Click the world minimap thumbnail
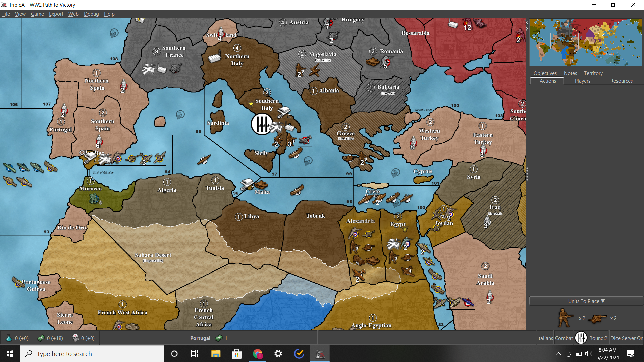This screenshot has width=644, height=362. click(x=586, y=42)
